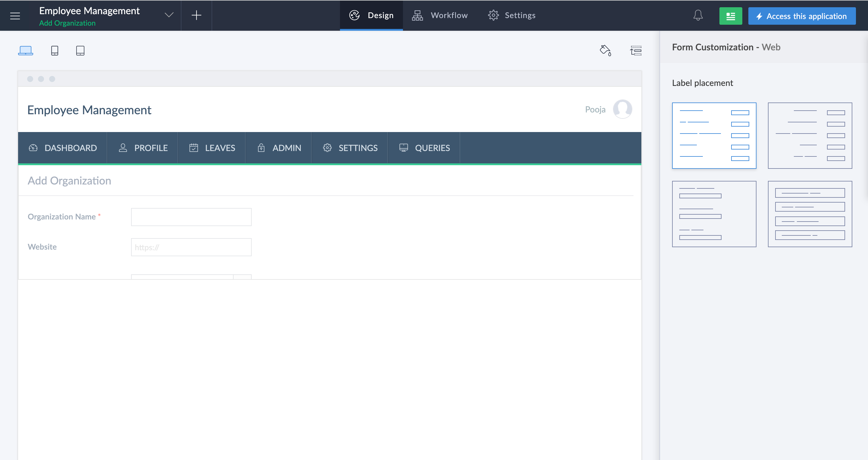The image size is (868, 460).
Task: Click Access this application button
Action: pos(802,16)
